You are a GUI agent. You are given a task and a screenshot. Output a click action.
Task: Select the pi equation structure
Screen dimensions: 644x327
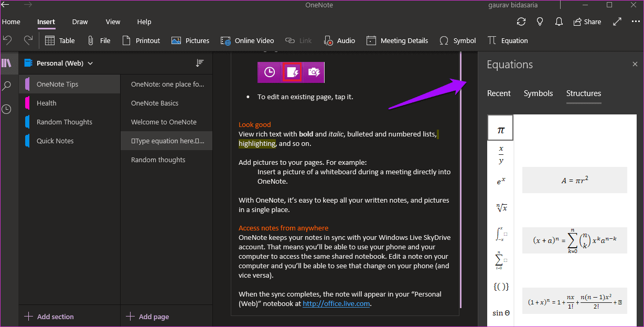500,128
